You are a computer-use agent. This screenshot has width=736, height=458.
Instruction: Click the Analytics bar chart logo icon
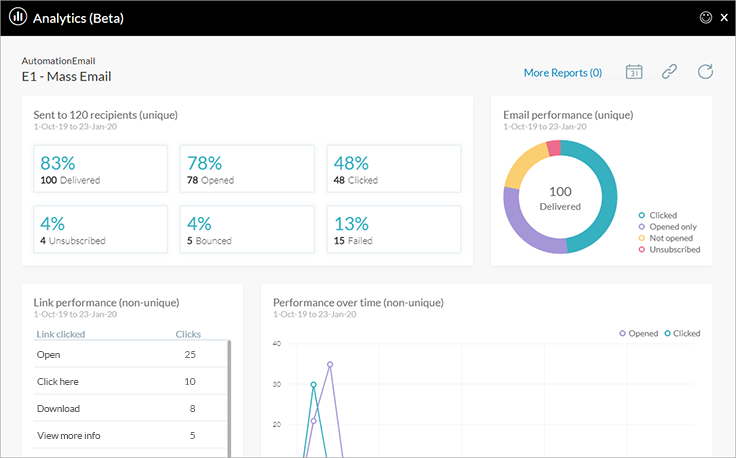17,17
